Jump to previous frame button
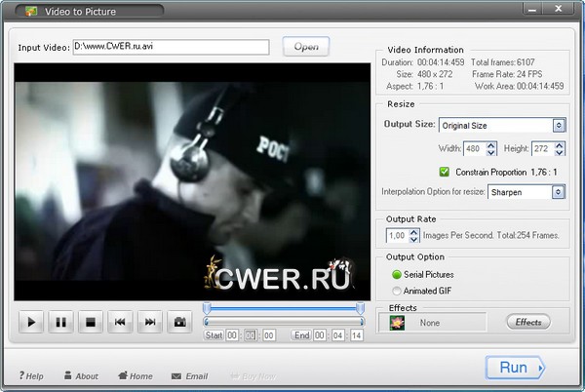 click(121, 322)
